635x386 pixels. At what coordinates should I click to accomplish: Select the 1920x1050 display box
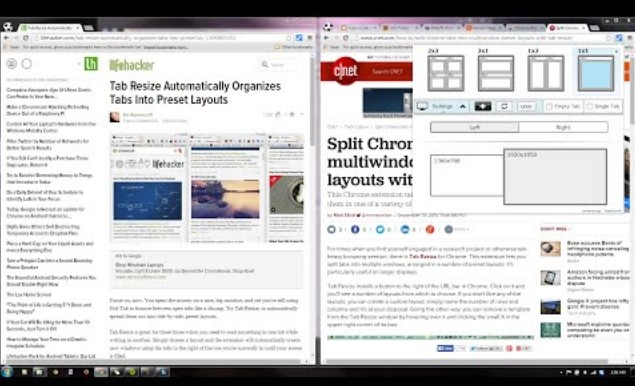(555, 177)
